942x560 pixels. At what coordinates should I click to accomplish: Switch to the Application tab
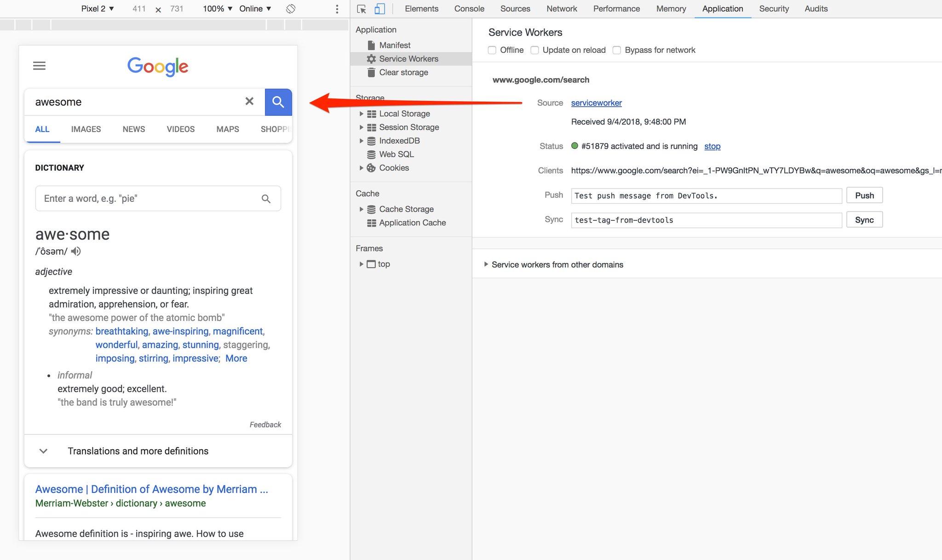(x=723, y=9)
